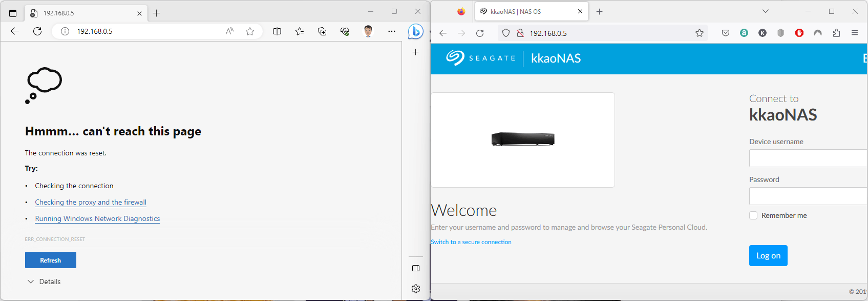
Task: Click the NAS device thumbnail image
Action: (523, 139)
